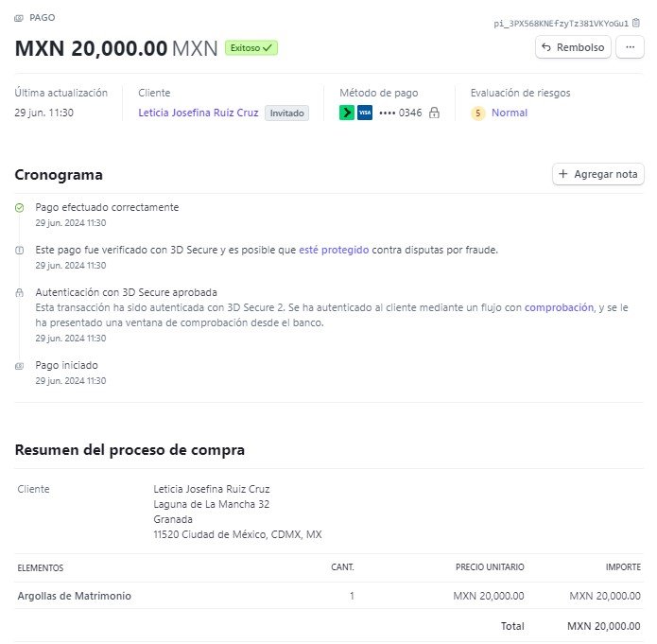
Task: Click the risk score 5 badge
Action: point(477,113)
